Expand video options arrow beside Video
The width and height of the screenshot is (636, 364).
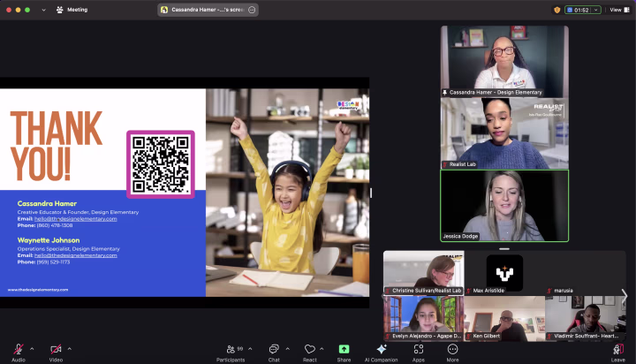(x=70, y=349)
